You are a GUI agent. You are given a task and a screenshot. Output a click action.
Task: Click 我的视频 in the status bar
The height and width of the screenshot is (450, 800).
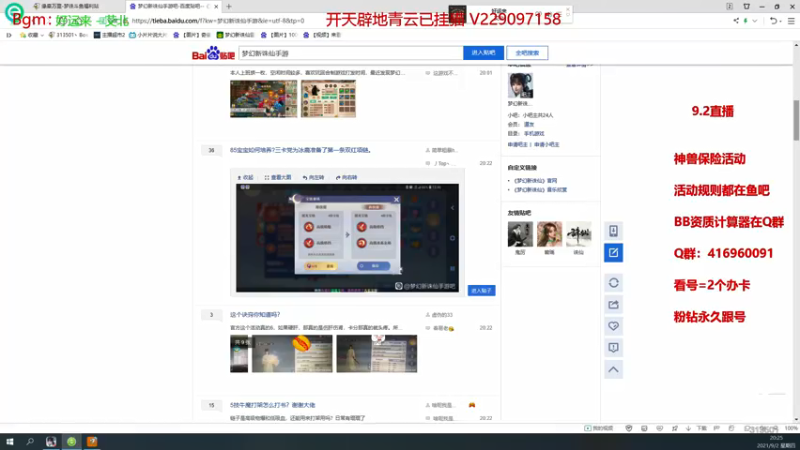tap(598, 429)
